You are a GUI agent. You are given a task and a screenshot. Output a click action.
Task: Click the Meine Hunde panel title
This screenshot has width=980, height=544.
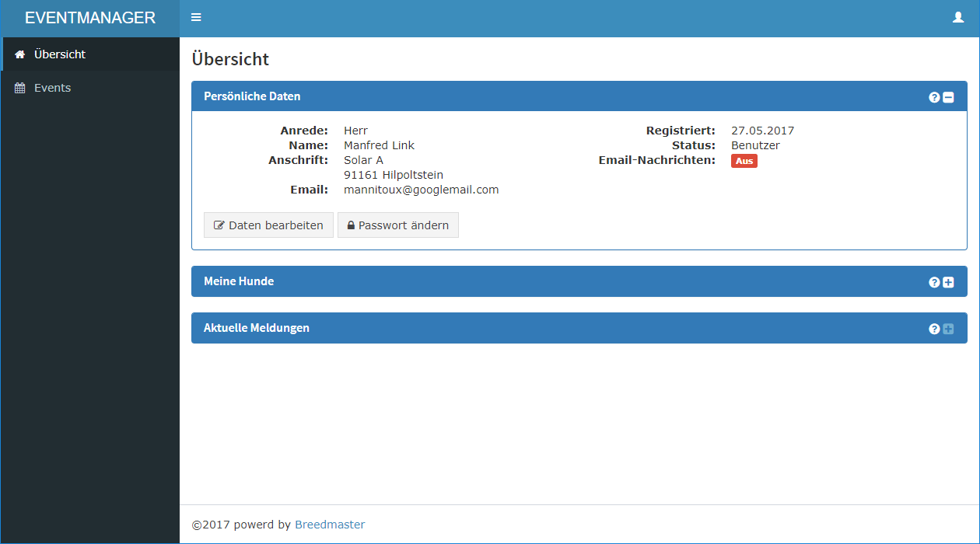coord(239,281)
